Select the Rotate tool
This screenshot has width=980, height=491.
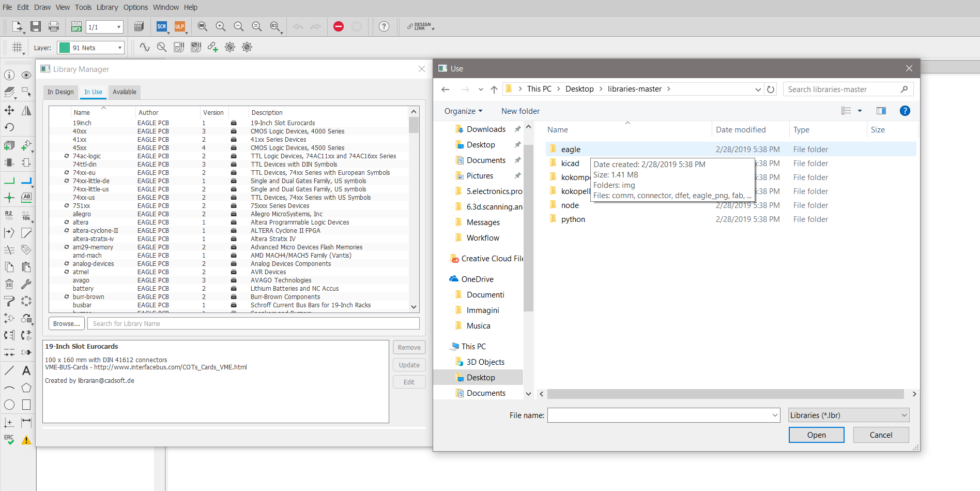tap(9, 127)
